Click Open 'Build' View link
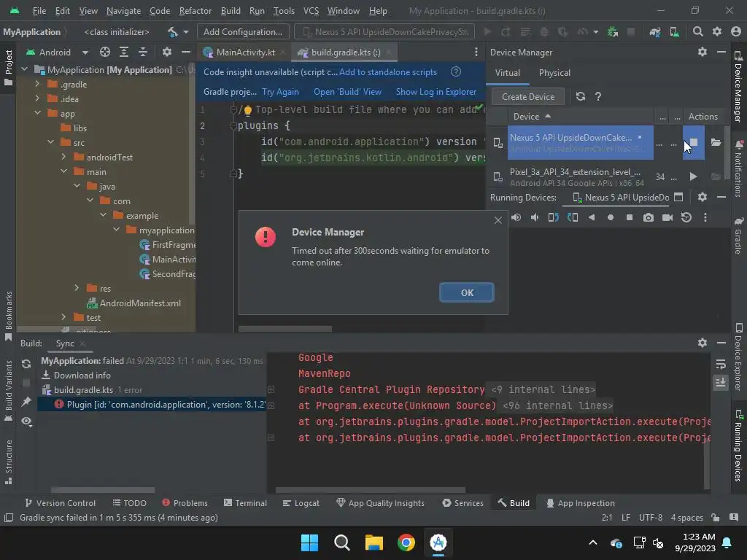Viewport: 747px width, 560px height. click(347, 92)
